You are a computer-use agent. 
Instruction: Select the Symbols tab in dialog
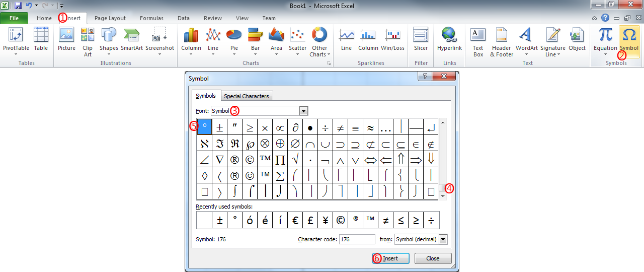[206, 96]
